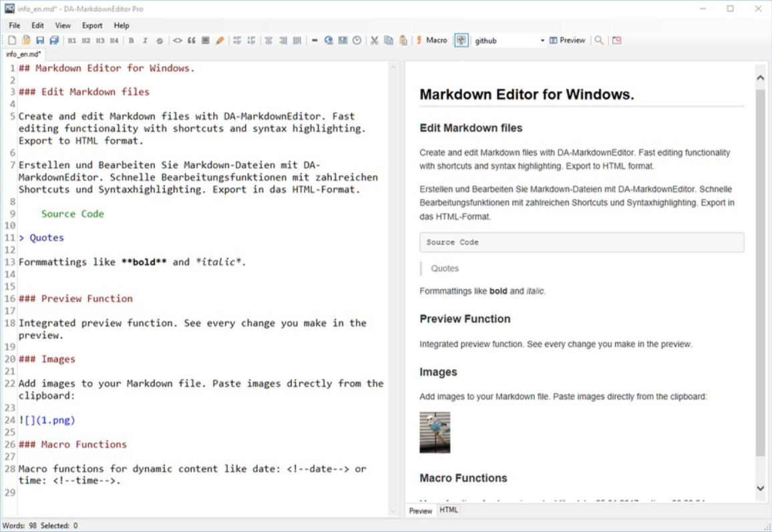Screen dimensions: 772x532
Task: Click the 'Macro Functions' heading in preview
Action: click(463, 478)
